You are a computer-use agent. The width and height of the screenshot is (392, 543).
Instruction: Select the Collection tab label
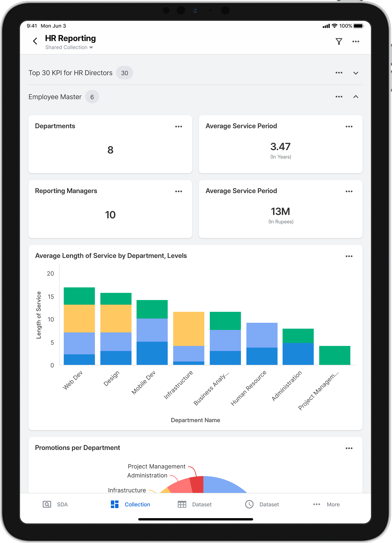pyautogui.click(x=137, y=504)
